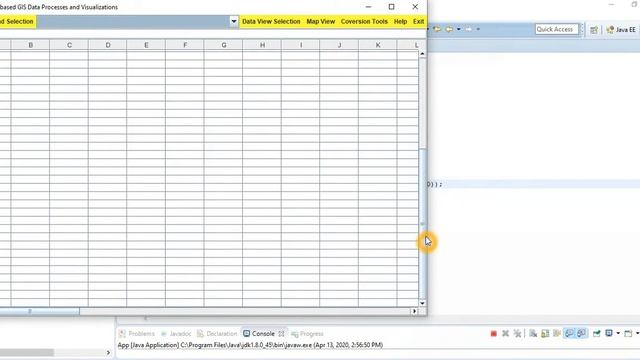640x360 pixels.
Task: Toggle Word Wrap icon in Console toolbar
Action: (557, 333)
